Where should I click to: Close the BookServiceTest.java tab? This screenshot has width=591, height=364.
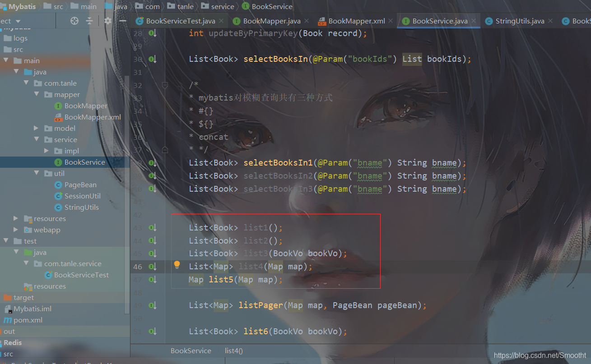tap(222, 21)
